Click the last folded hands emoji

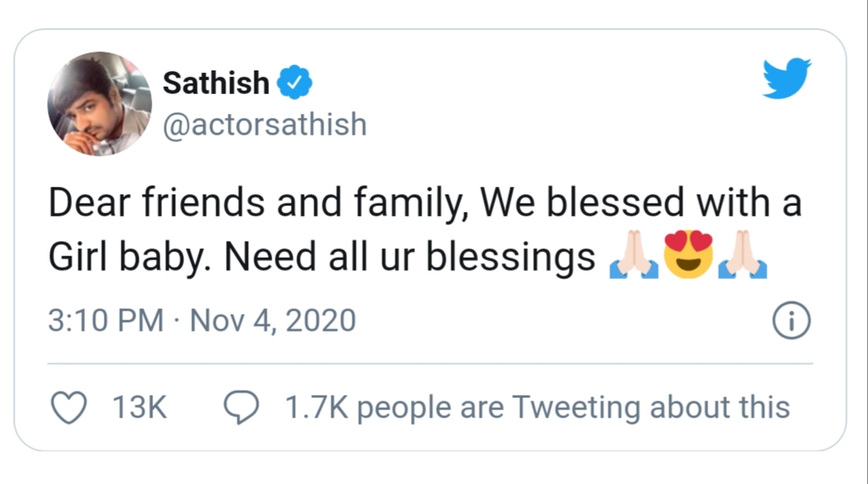[742, 255]
